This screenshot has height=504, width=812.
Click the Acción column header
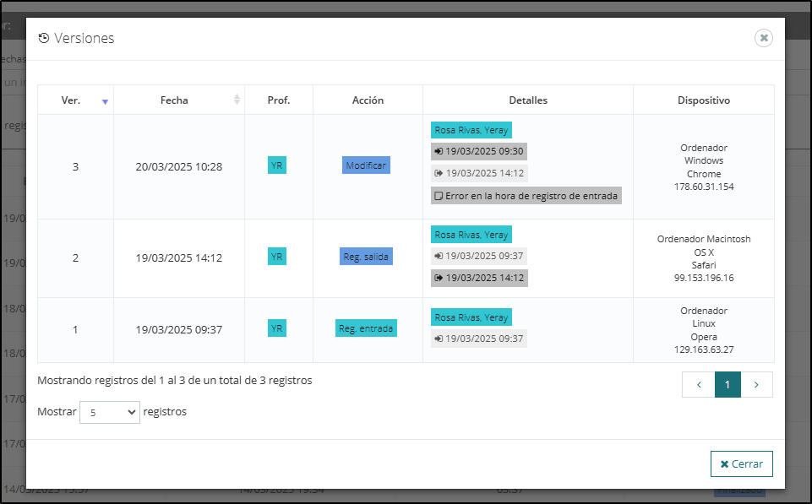coord(368,100)
